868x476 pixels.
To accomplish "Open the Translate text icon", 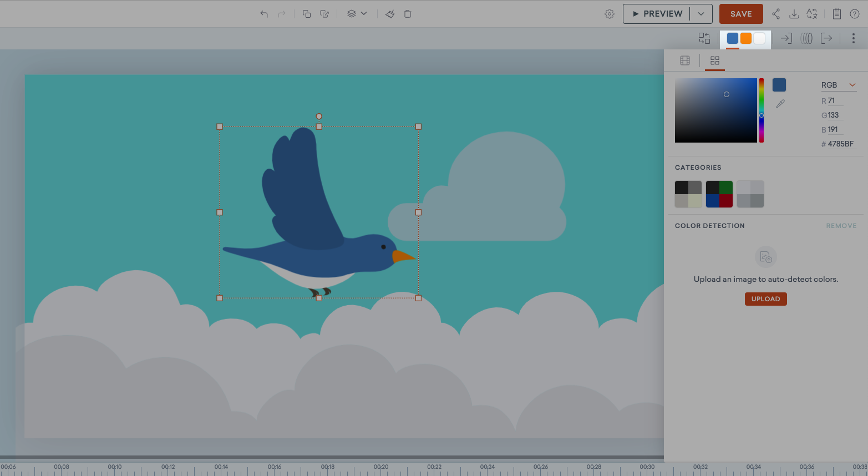I will (x=812, y=13).
